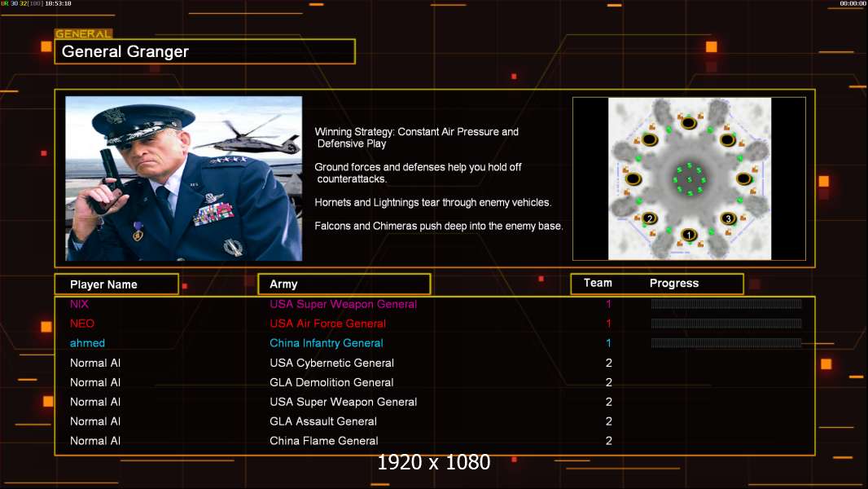Click the loading progress bar for ahmed
Image resolution: width=868 pixels, height=489 pixels.
(x=726, y=343)
